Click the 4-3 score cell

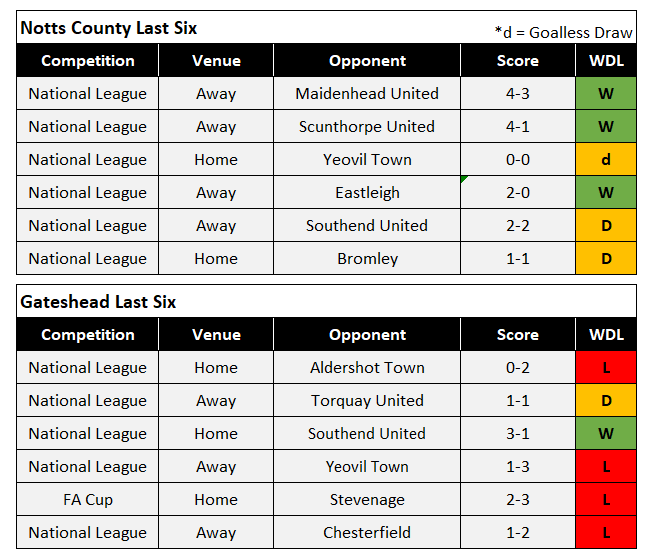517,94
